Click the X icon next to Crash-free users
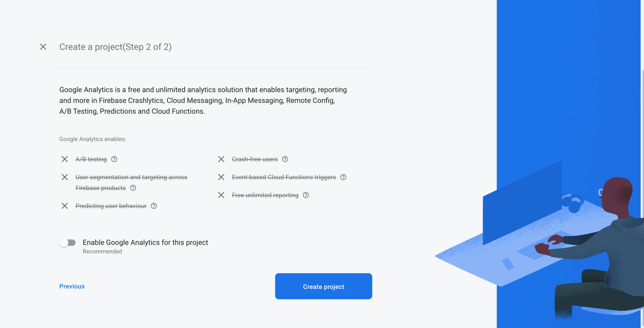The height and width of the screenshot is (328, 644). (x=221, y=159)
